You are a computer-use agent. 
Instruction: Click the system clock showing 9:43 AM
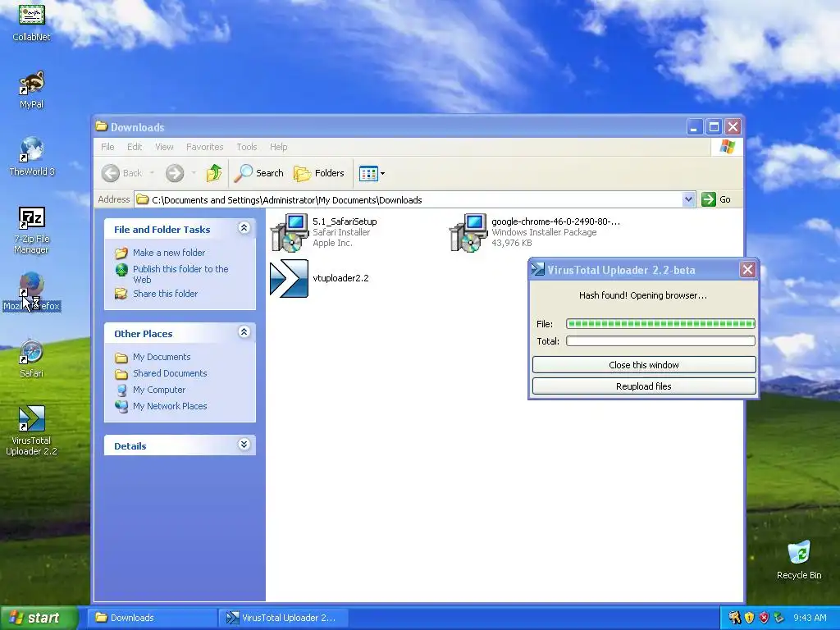click(810, 618)
